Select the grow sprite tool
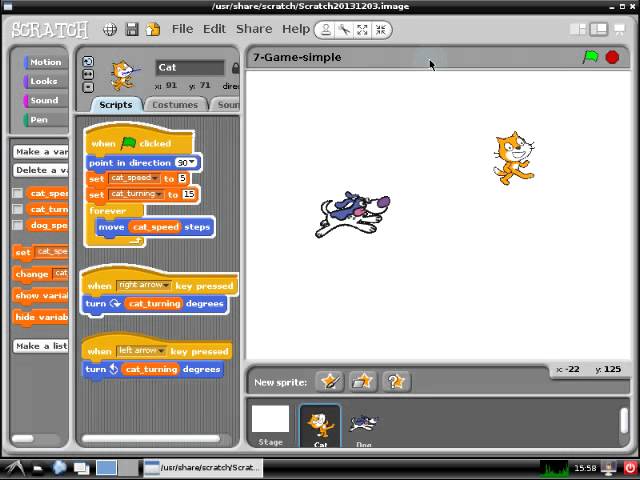The image size is (640, 480). [x=362, y=30]
